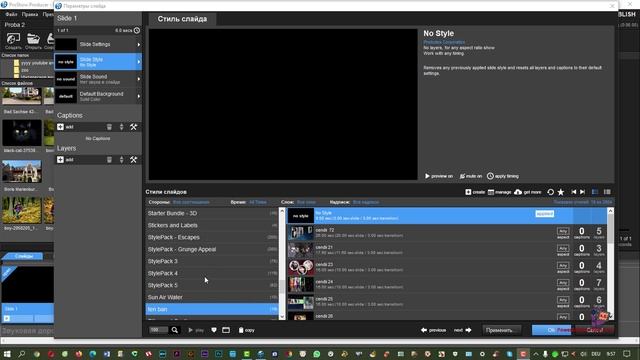
Task: Open the Файл menu
Action: [x=11, y=14]
